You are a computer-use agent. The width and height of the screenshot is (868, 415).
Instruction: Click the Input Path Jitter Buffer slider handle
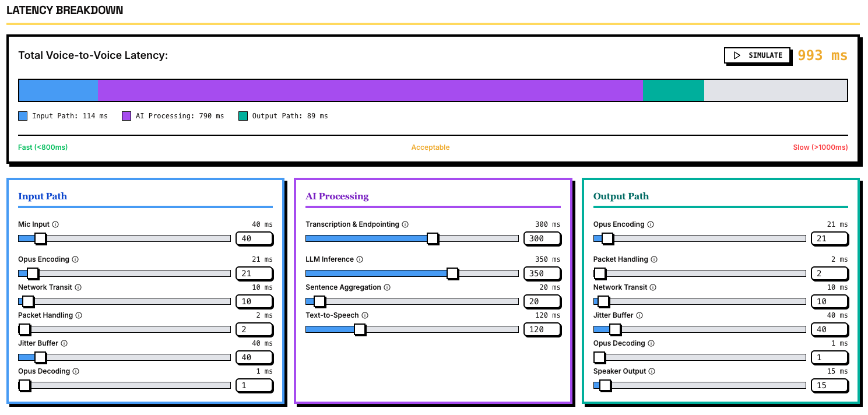tap(40, 357)
